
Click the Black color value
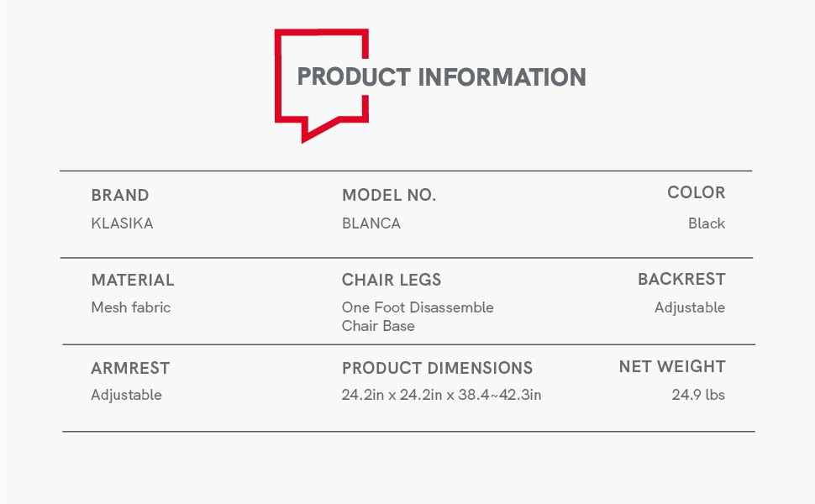(707, 223)
